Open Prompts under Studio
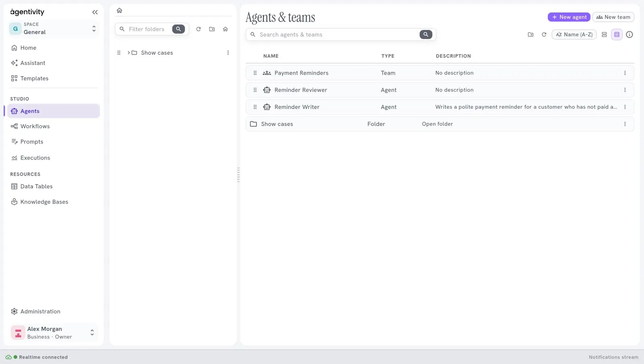Viewport: 644px width, 364px height. coord(54,142)
